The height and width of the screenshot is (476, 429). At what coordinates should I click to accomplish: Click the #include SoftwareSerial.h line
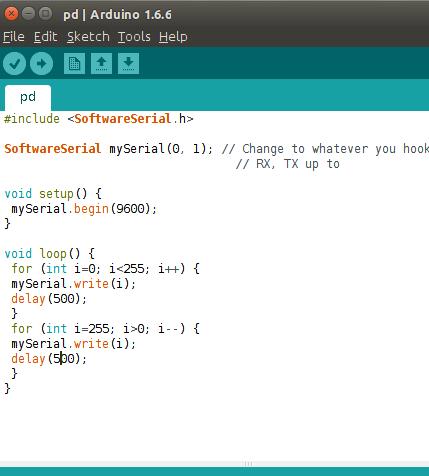(x=99, y=119)
